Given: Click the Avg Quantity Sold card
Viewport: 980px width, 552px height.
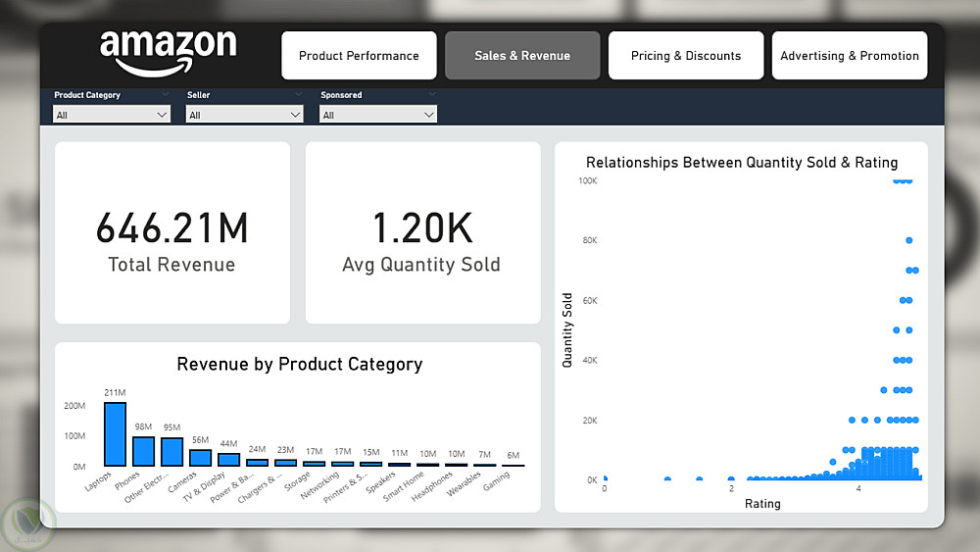Looking at the screenshot, I should [422, 232].
